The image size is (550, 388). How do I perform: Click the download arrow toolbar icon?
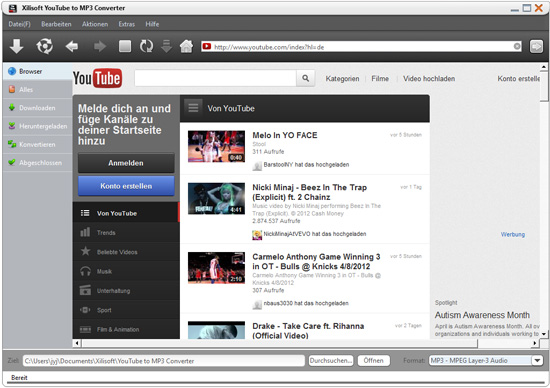click(16, 46)
